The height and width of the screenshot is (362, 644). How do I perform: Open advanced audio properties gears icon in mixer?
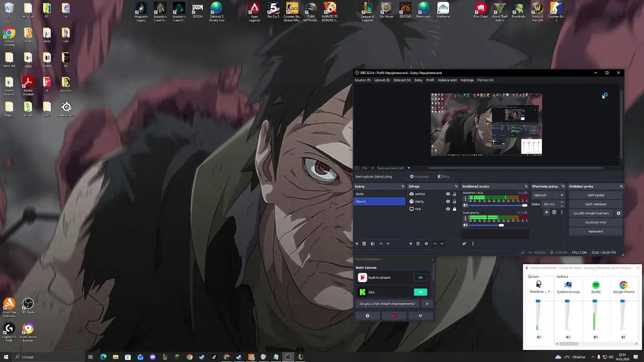coord(464,244)
